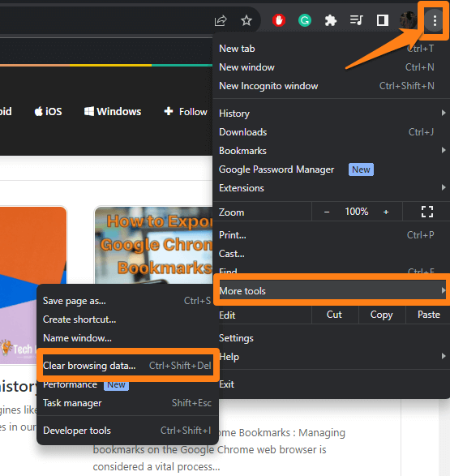The width and height of the screenshot is (450, 476).
Task: Select New window menu item
Action: pos(332,67)
